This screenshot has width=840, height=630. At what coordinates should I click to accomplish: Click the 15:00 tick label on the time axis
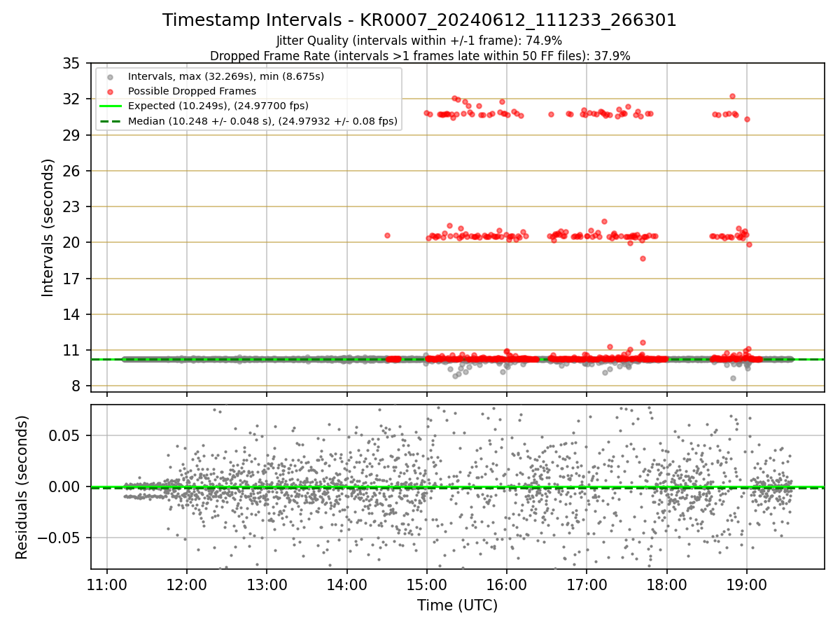[427, 584]
